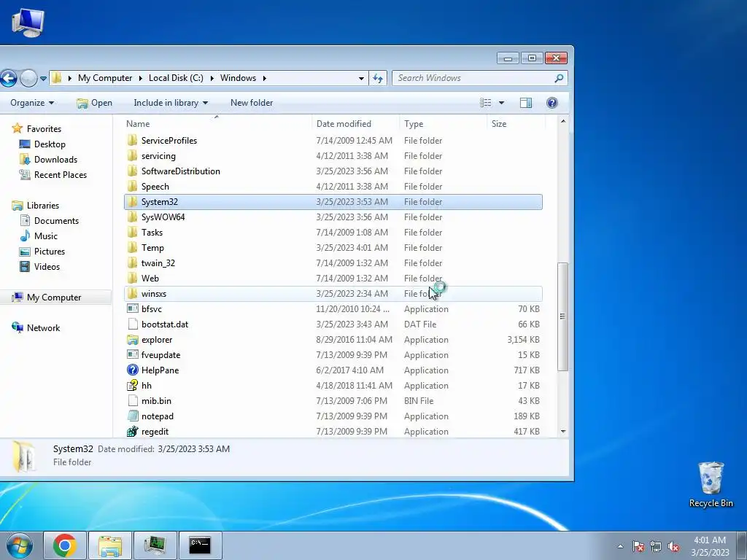Click the blue Help icon
The width and height of the screenshot is (747, 560).
(552, 103)
